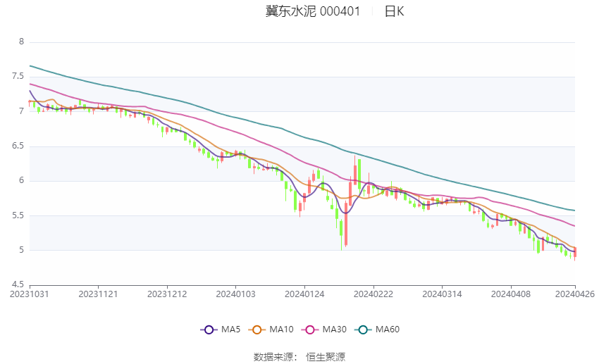Click the 7.5 price axis label
The height and width of the screenshot is (364, 599).
pos(18,76)
